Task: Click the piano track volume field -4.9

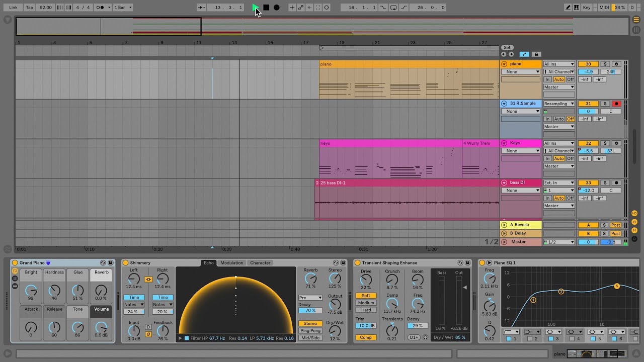Action: (x=588, y=72)
